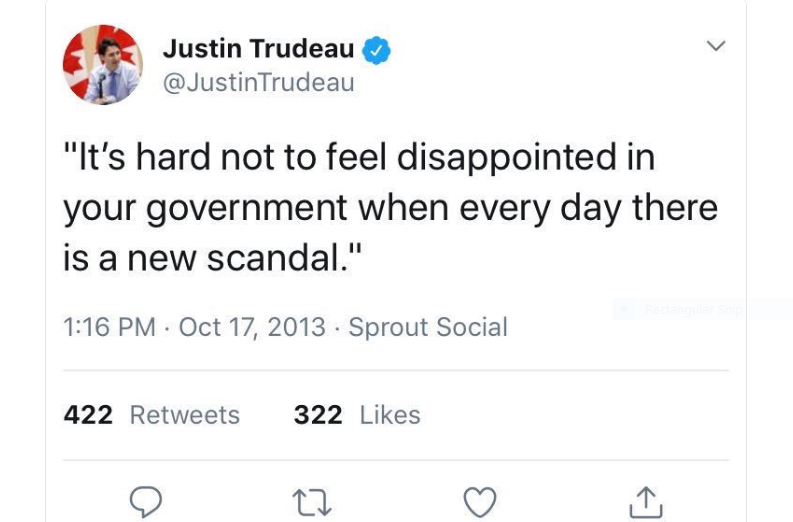The image size is (793, 522).
Task: Select the faint Rectangular Snip item
Action: 693,310
